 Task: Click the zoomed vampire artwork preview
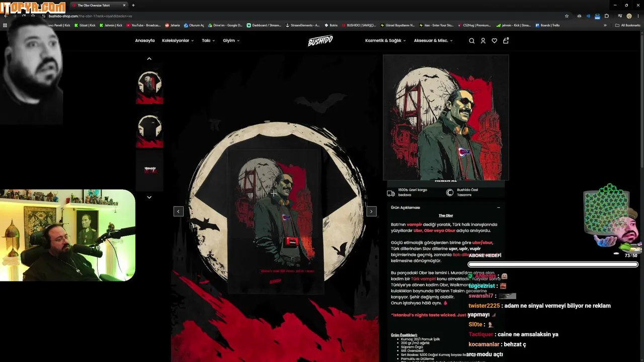(446, 118)
